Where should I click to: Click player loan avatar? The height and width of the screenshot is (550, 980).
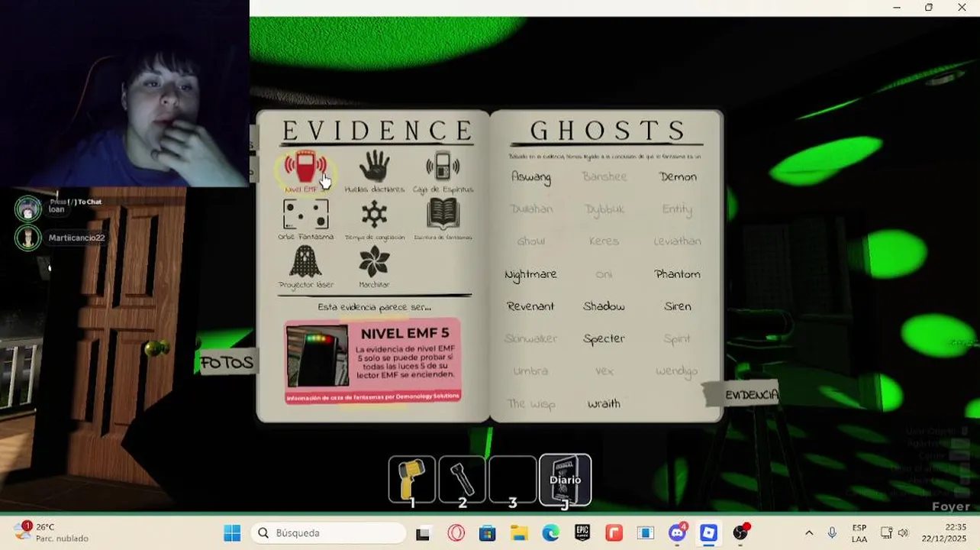pos(28,209)
